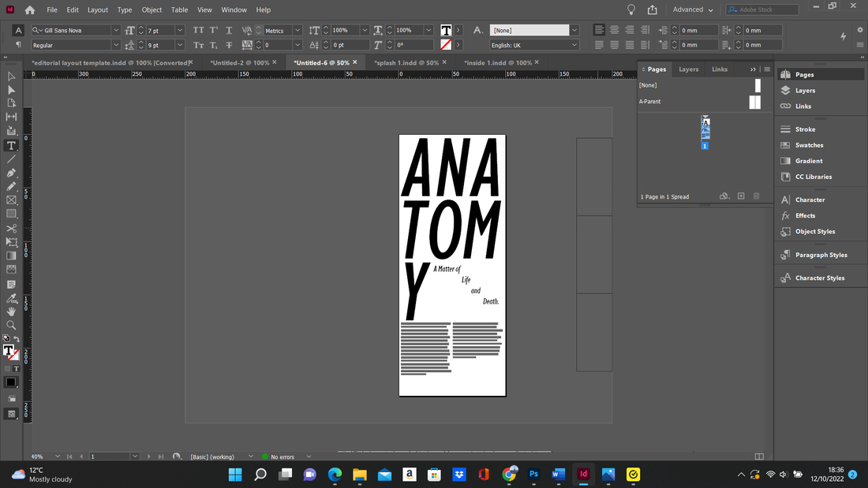868x488 pixels.
Task: Open the Advanced workspace switcher
Action: 693,9
